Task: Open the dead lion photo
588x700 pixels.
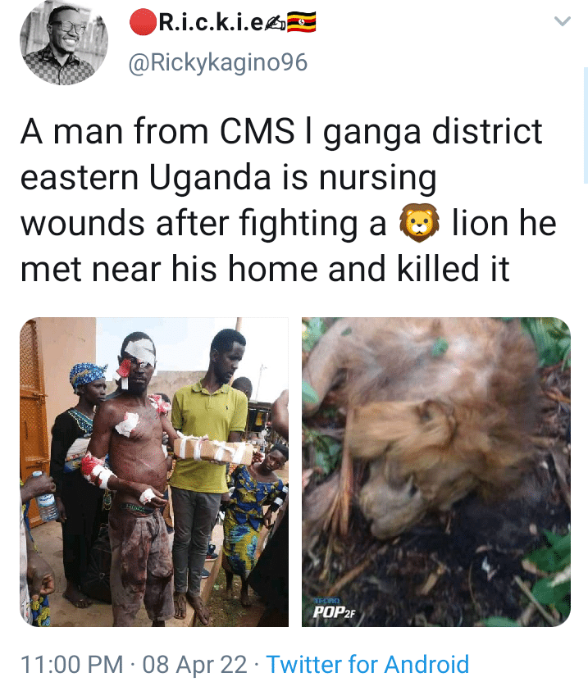Action: point(436,472)
